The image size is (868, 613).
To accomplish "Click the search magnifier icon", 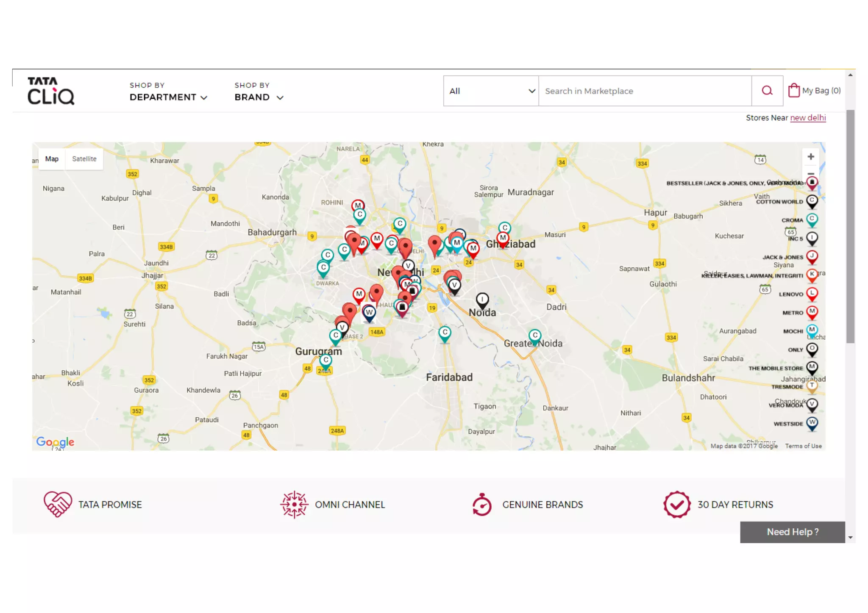I will [767, 91].
